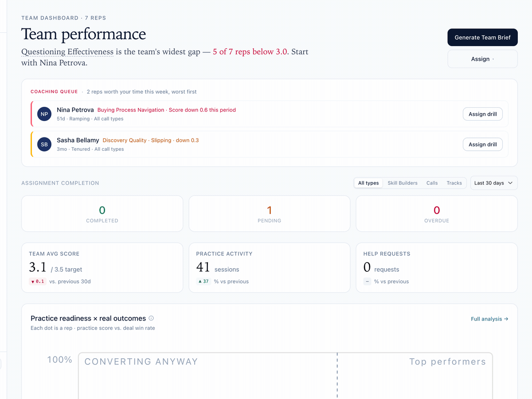Click the 100% axis label on chart
Viewport: 532px width, 399px height.
60,360
